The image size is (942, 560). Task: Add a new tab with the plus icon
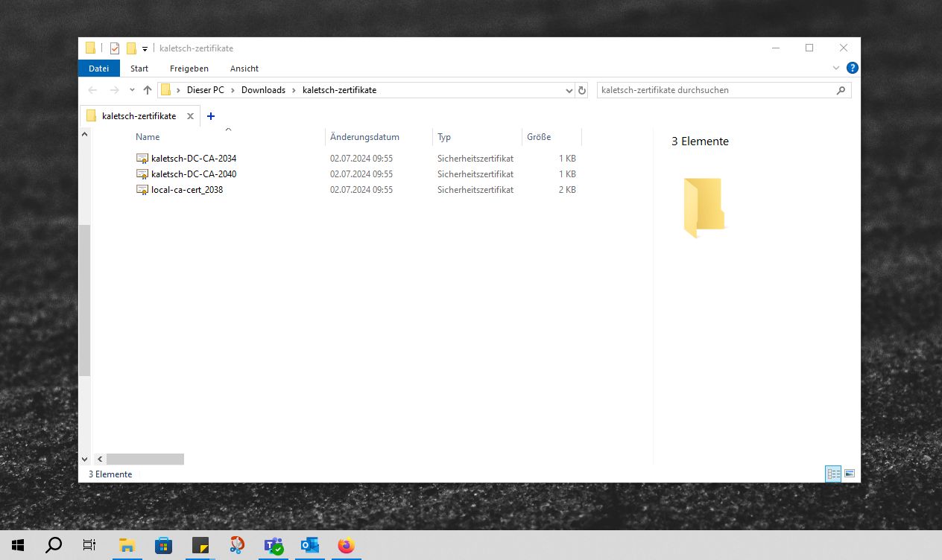point(211,116)
